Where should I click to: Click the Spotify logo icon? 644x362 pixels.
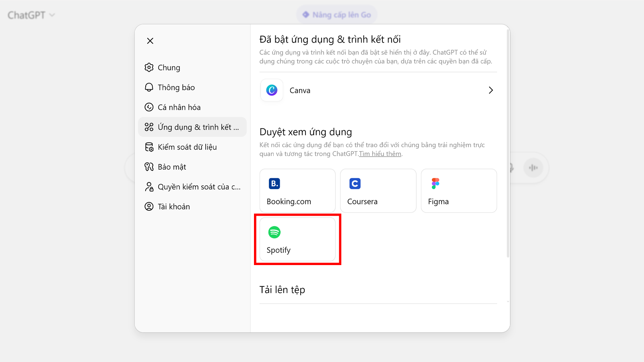pyautogui.click(x=275, y=232)
